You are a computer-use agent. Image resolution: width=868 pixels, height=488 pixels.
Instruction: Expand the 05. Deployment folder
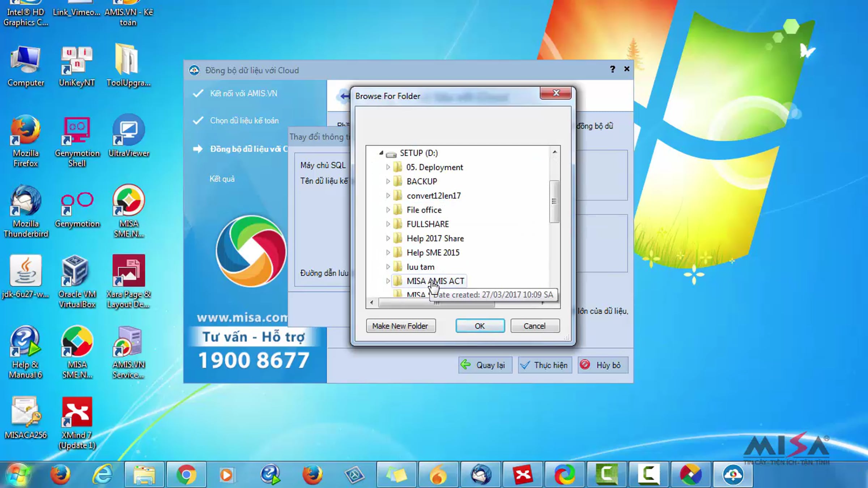(388, 167)
